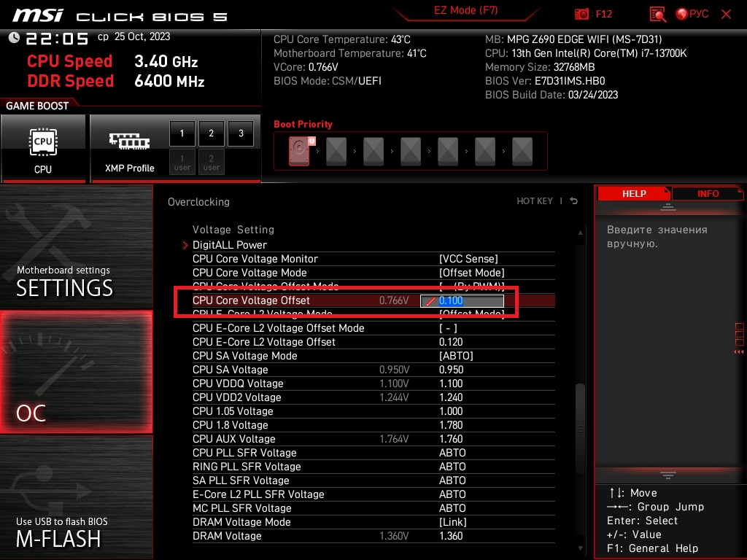The width and height of the screenshot is (747, 560).
Task: Click the msi logo
Action: pyautogui.click(x=38, y=15)
